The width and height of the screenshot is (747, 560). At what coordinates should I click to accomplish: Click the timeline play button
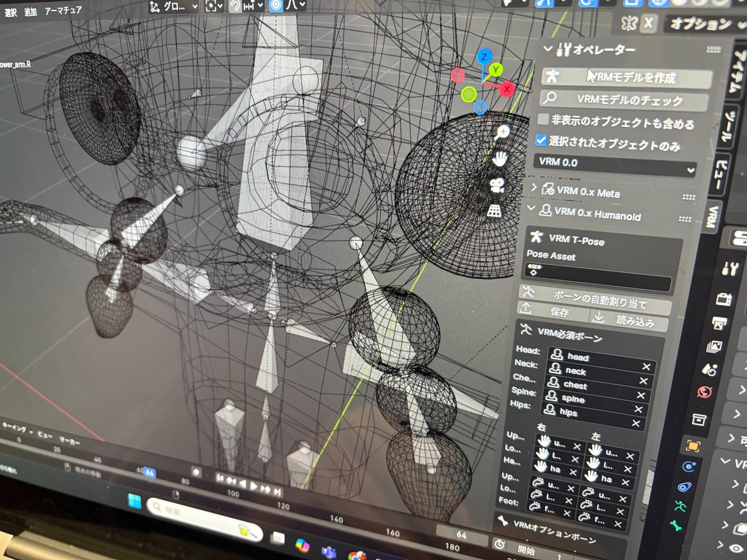click(x=252, y=485)
